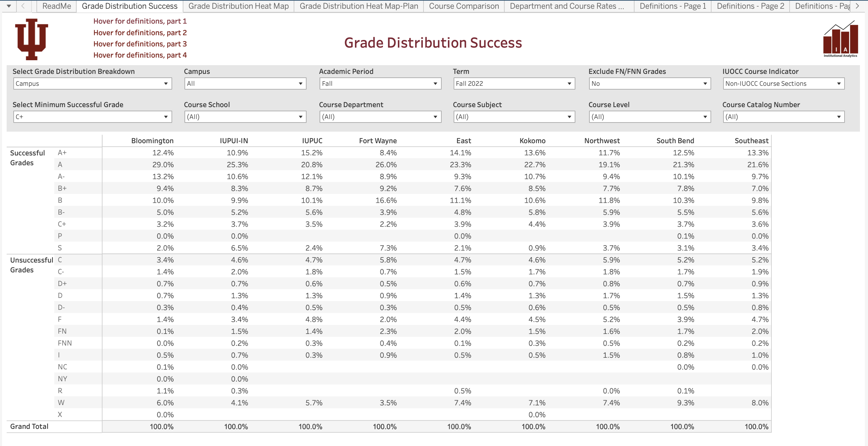Expand the Exclude FN/FNN Grades dropdown
The height and width of the screenshot is (446, 868).
(649, 84)
